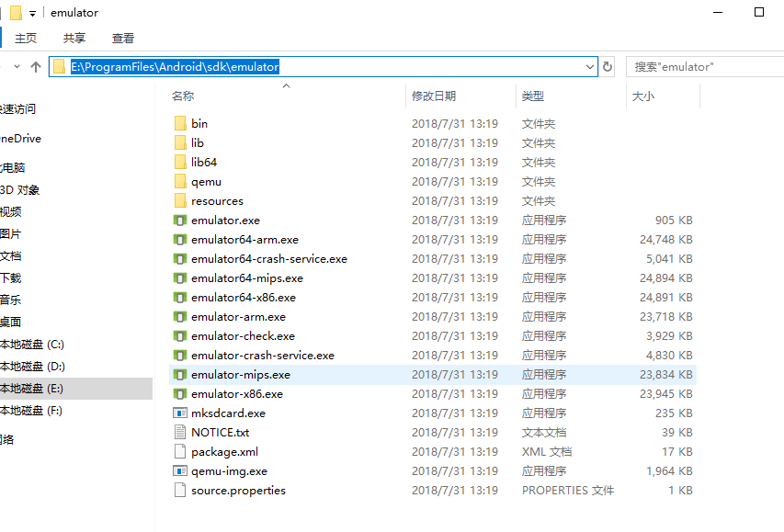Click the emulator-x86.exe icon

[x=180, y=394]
